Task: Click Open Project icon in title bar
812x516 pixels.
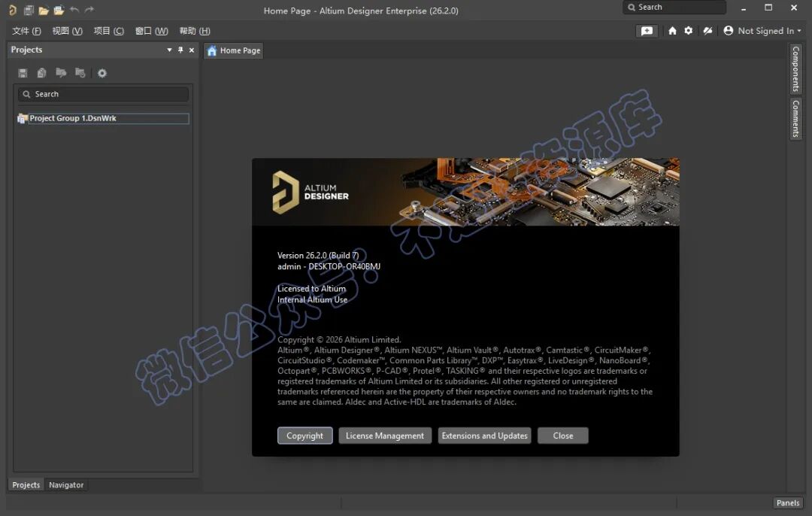Action: pos(59,10)
